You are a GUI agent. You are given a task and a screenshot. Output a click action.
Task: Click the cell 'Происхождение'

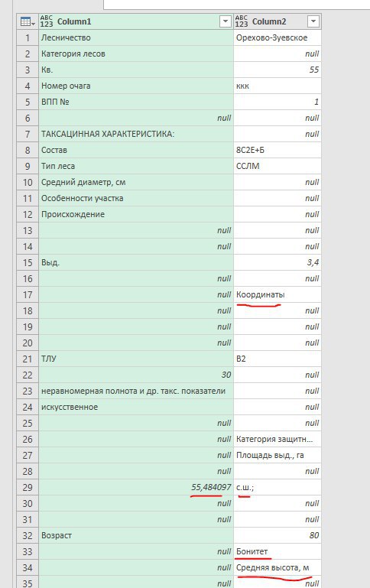(x=136, y=215)
